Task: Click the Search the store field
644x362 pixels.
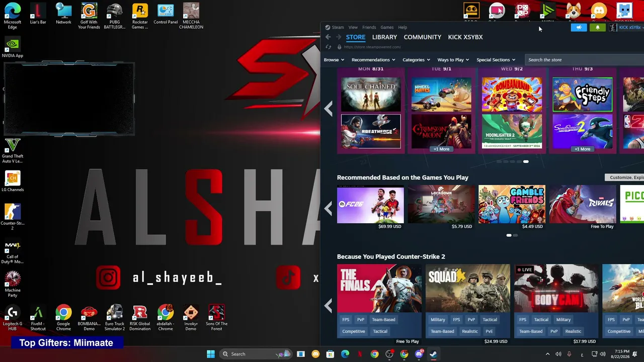Action: pyautogui.click(x=585, y=60)
